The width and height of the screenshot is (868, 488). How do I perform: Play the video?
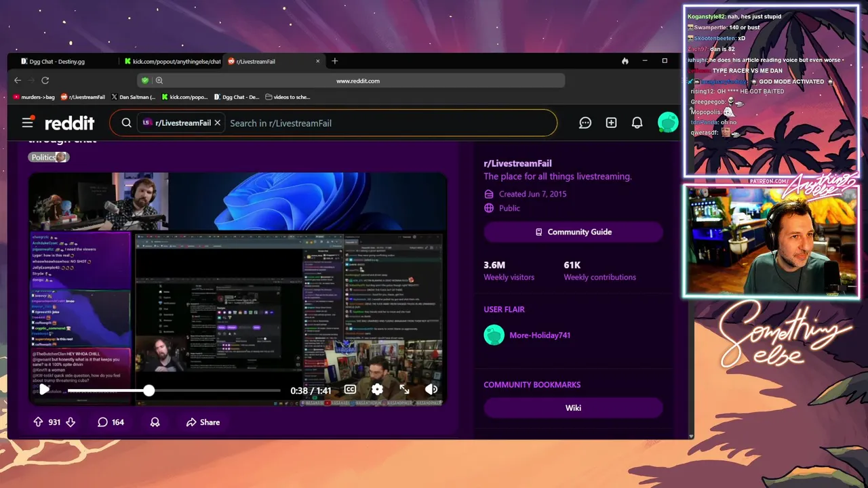44,390
